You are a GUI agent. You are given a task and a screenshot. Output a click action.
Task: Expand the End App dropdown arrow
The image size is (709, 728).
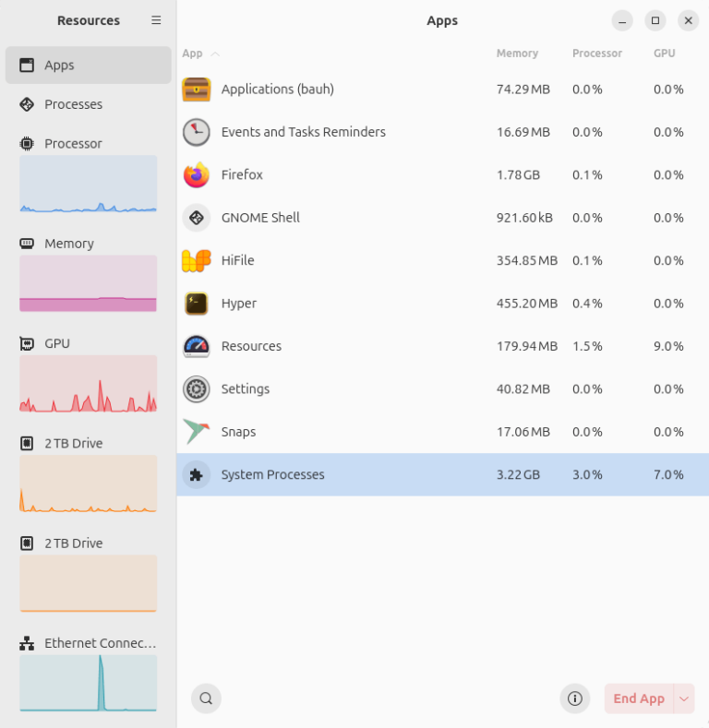pos(684,698)
